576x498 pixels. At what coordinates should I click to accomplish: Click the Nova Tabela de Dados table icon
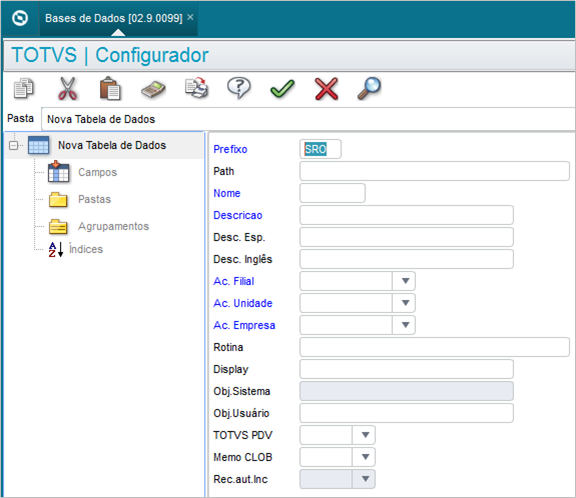(39, 145)
